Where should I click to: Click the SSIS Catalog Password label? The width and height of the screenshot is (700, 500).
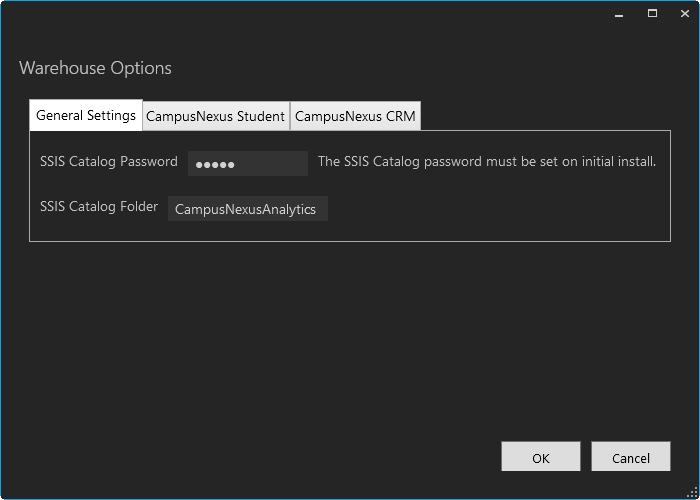point(108,161)
